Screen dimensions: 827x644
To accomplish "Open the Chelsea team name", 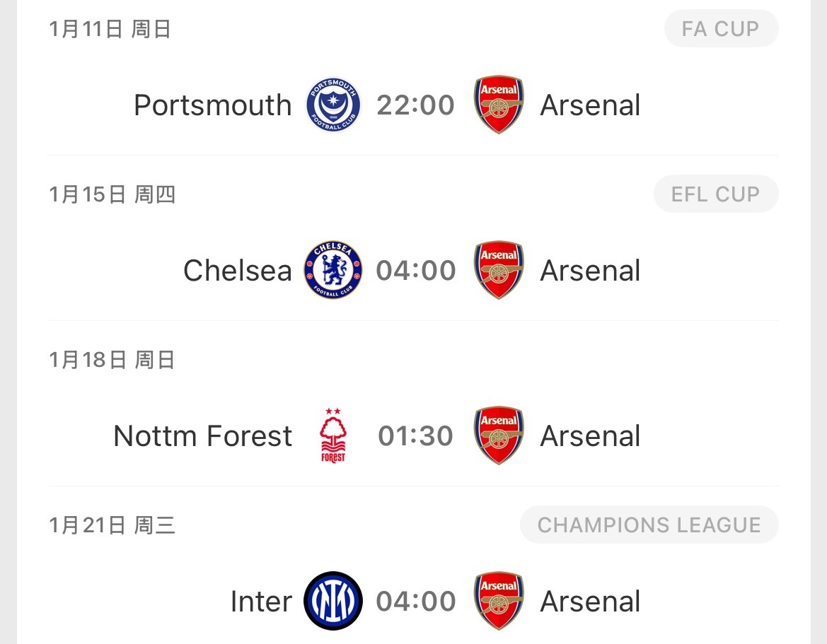I will [x=237, y=271].
